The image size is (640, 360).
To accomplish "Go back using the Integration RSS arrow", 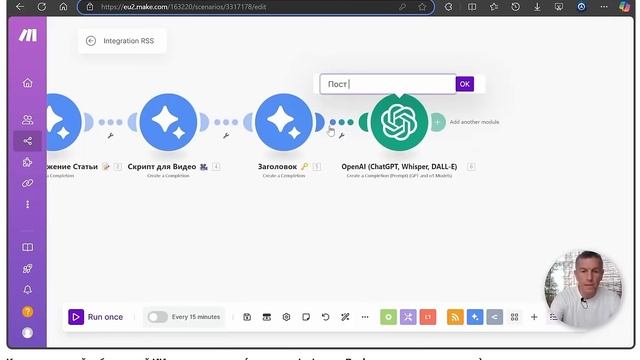I will [x=91, y=41].
